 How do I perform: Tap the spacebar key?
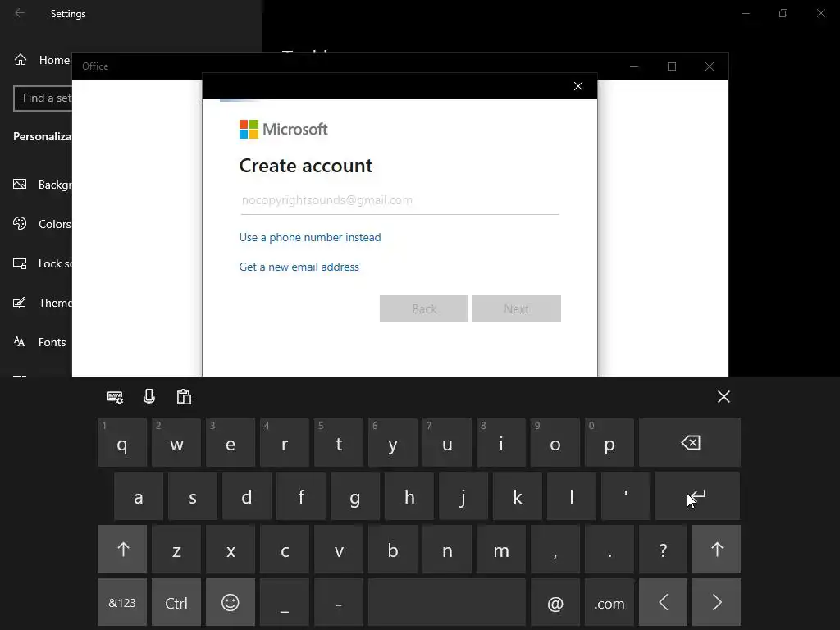(x=447, y=603)
